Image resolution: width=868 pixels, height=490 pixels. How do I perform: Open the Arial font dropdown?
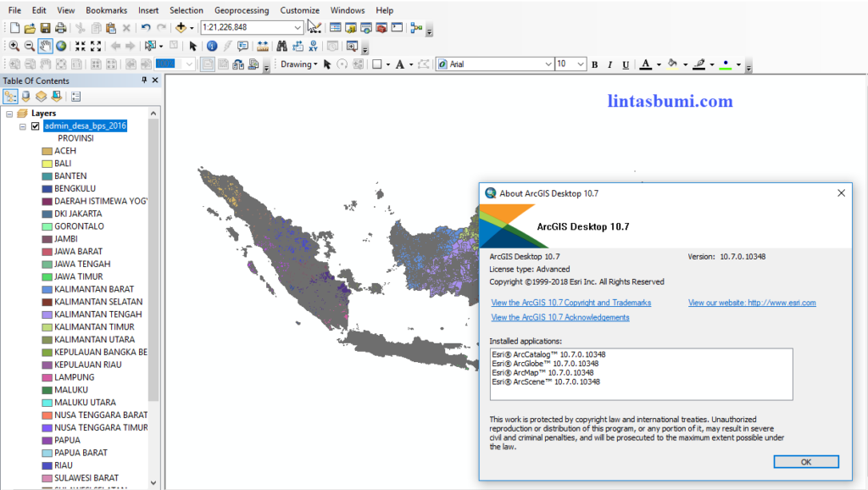click(x=549, y=64)
